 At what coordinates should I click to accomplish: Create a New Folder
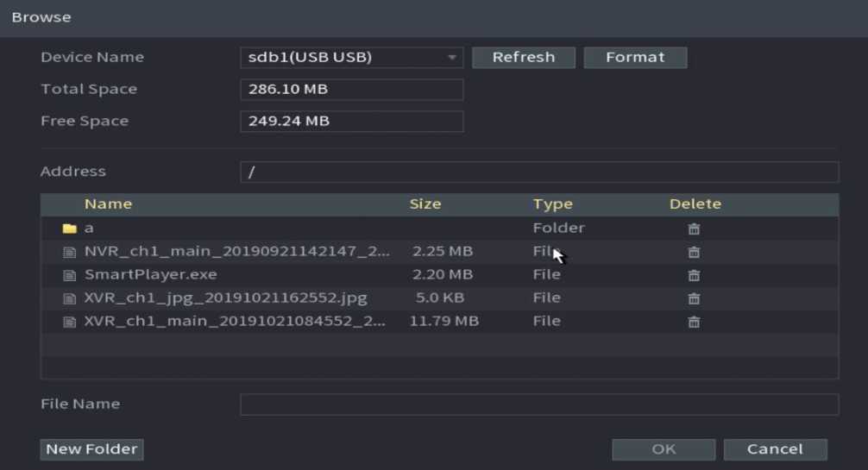tap(91, 449)
